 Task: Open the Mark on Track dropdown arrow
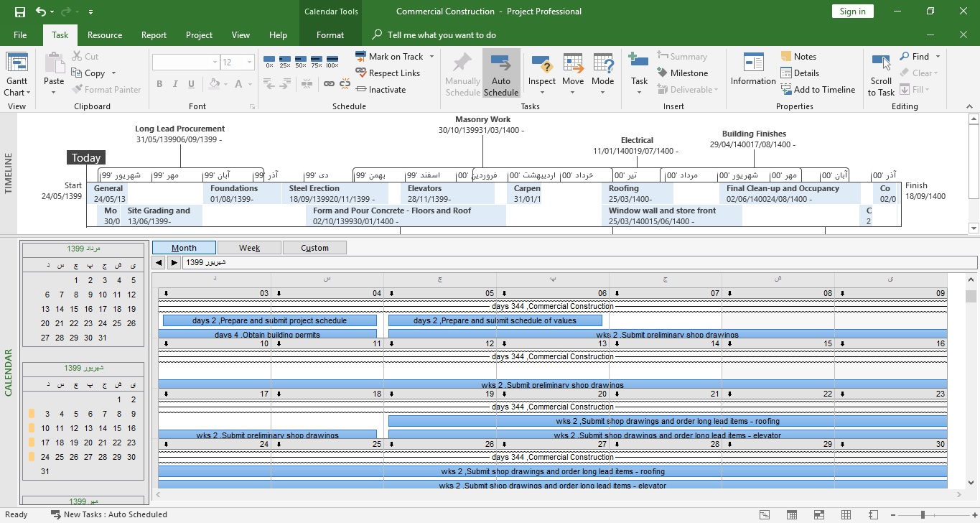pyautogui.click(x=432, y=57)
